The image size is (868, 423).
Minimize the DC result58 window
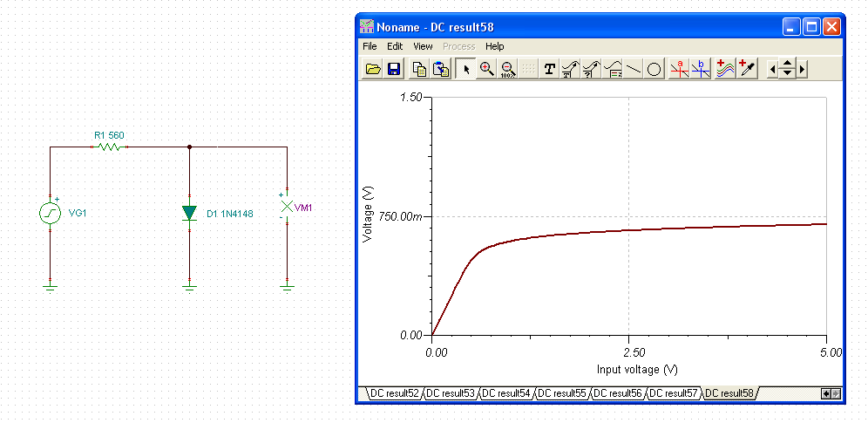791,26
